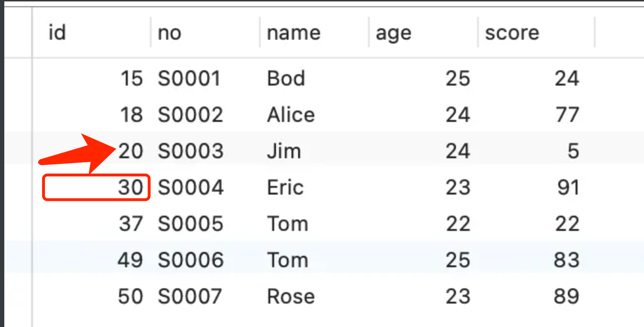Screen dimensions: 644x327
Task: Select the S0003 cell in Jim's row
Action: tap(190, 151)
